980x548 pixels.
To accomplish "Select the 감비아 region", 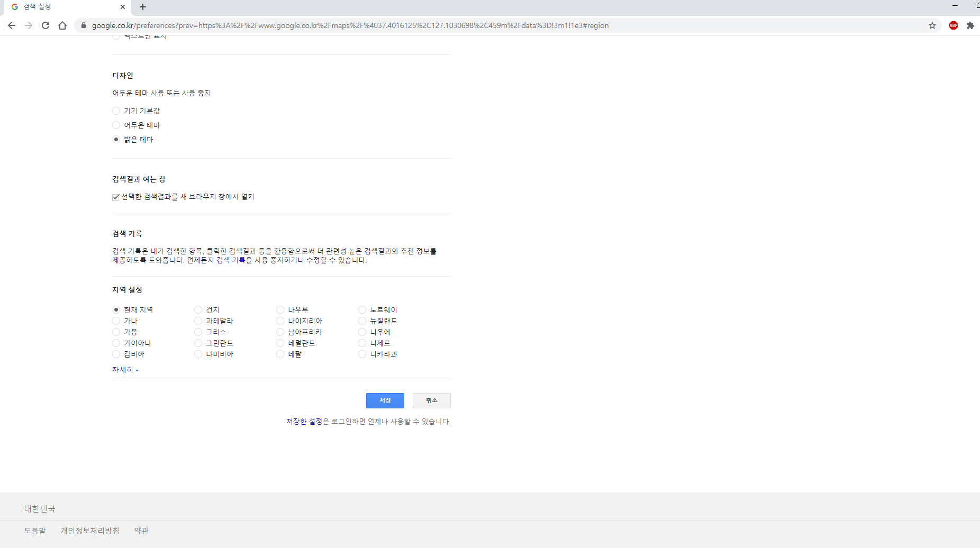I will click(116, 354).
